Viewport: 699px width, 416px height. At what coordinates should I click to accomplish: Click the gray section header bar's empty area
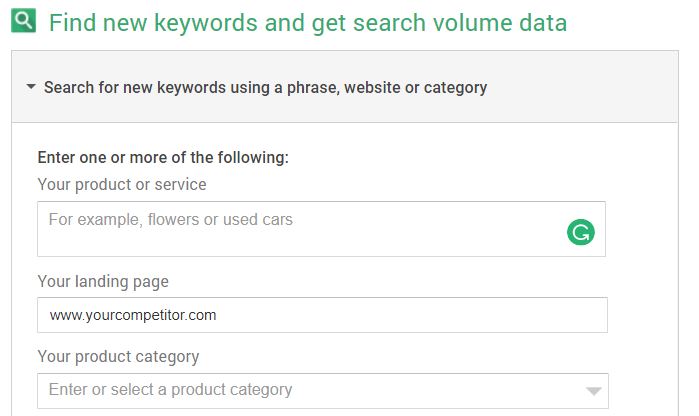[590, 88]
